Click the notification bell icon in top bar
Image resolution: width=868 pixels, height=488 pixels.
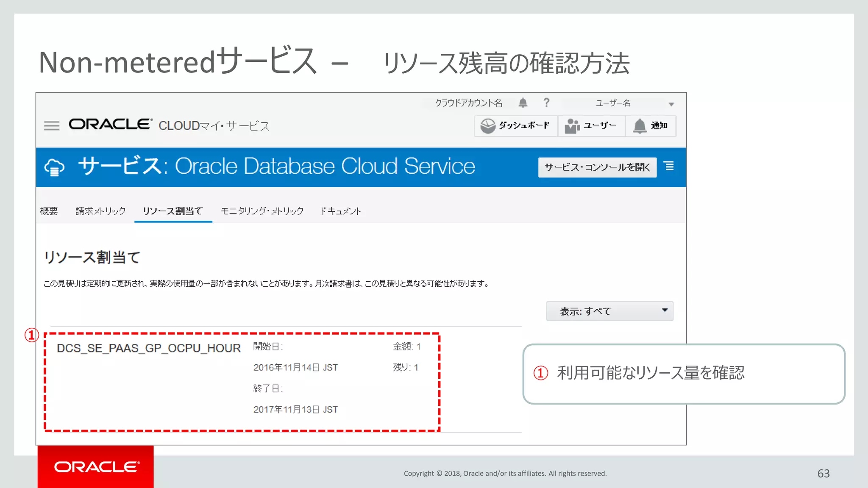click(523, 103)
